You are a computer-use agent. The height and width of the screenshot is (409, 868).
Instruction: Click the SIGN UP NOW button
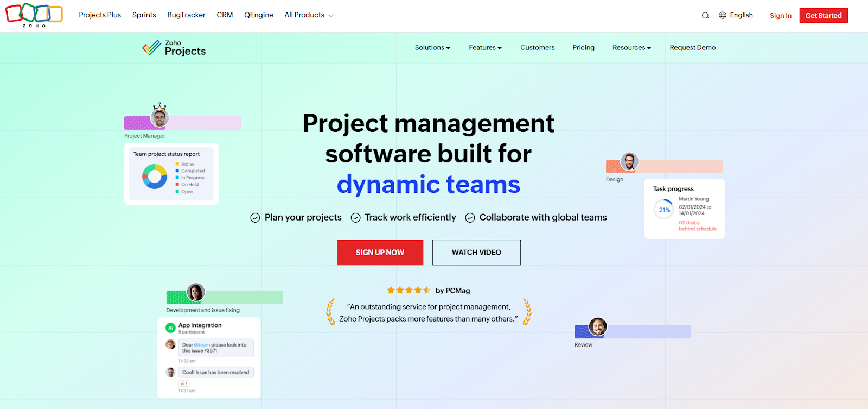tap(380, 253)
